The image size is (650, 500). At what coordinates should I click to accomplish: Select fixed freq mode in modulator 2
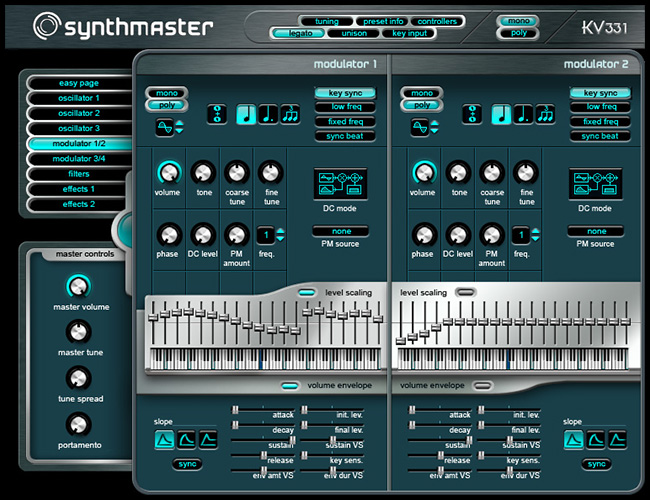601,122
